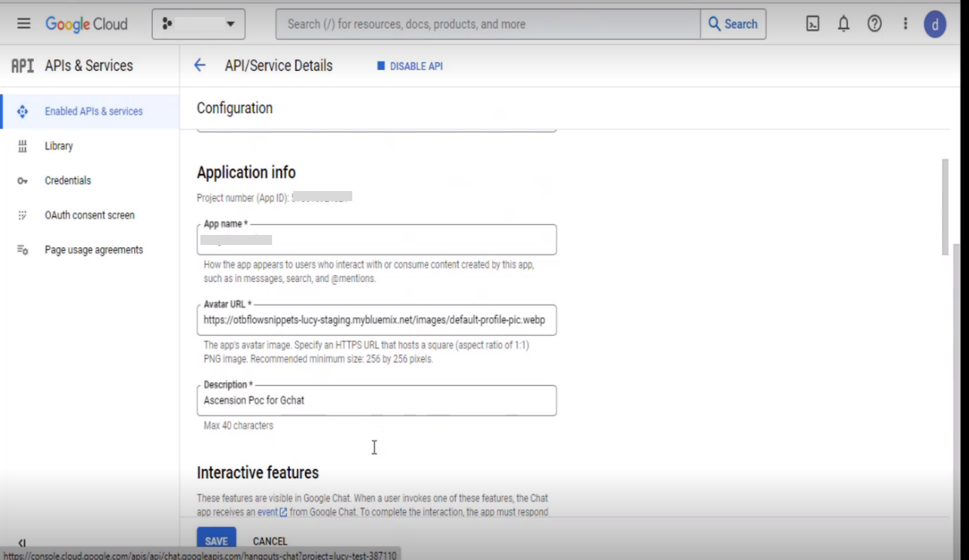Click the Page usage agreements icon

[22, 250]
